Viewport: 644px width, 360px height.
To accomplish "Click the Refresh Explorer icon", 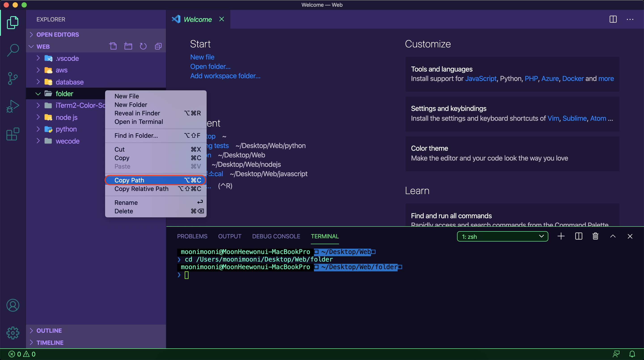I will tap(143, 46).
